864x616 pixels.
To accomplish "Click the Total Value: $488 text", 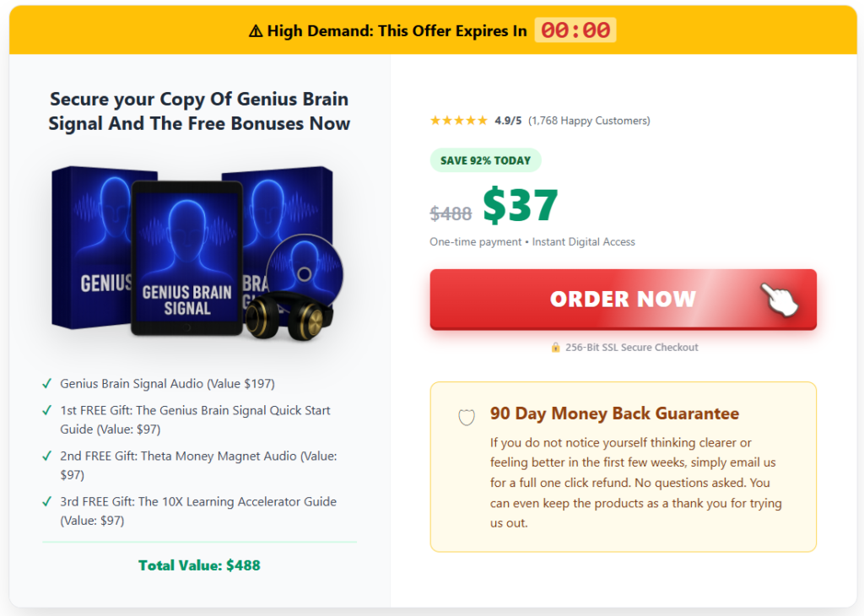I will click(x=199, y=565).
